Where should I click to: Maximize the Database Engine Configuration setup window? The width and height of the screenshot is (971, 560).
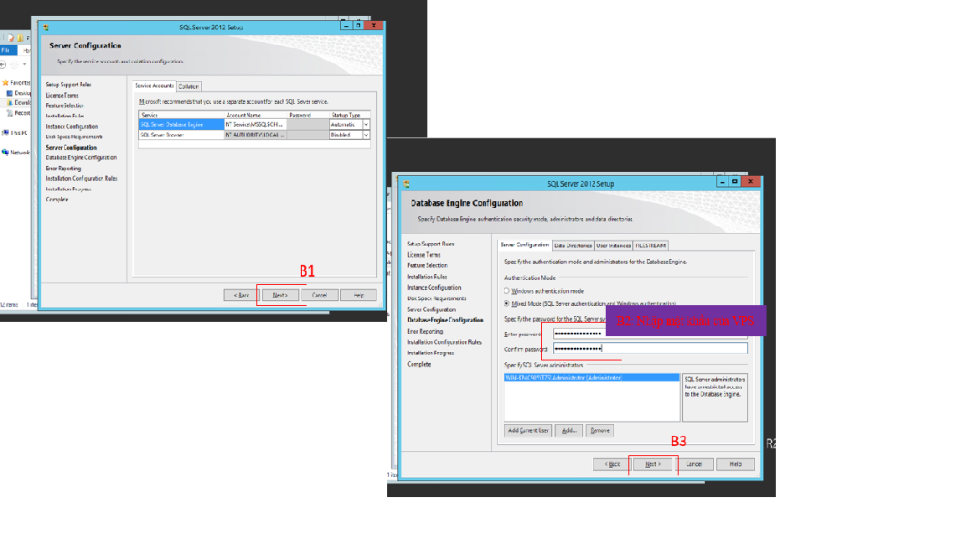(735, 181)
